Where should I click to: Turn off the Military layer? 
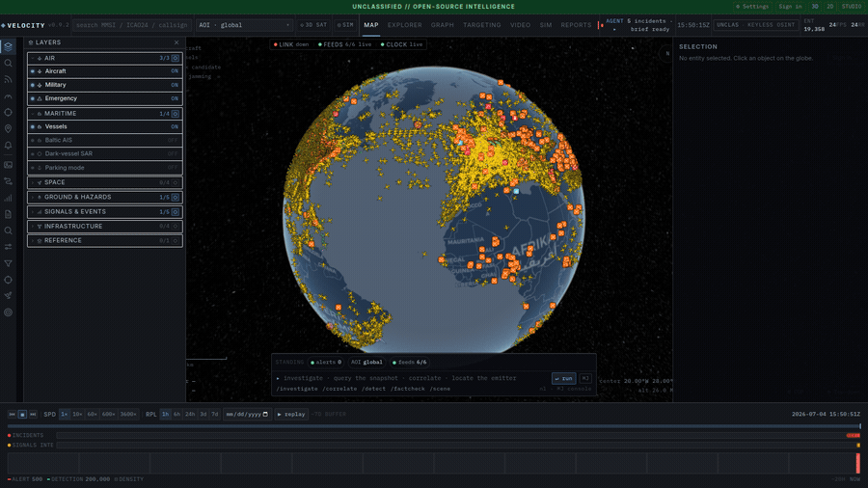(105, 85)
